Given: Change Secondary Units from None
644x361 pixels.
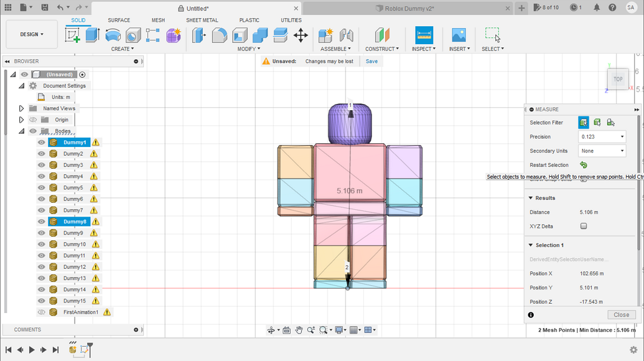Looking at the screenshot, I should tap(601, 151).
